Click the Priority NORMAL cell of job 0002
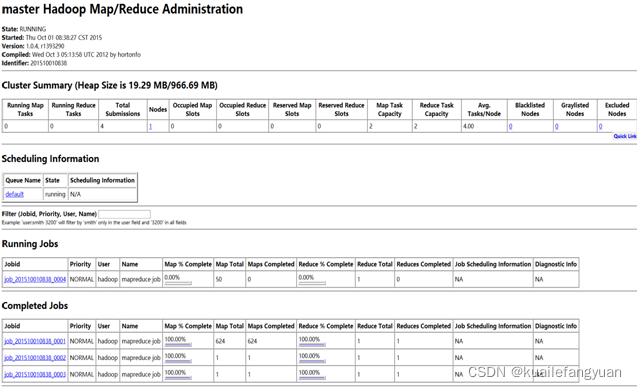Screen dimensions: 637x389 click(82, 358)
